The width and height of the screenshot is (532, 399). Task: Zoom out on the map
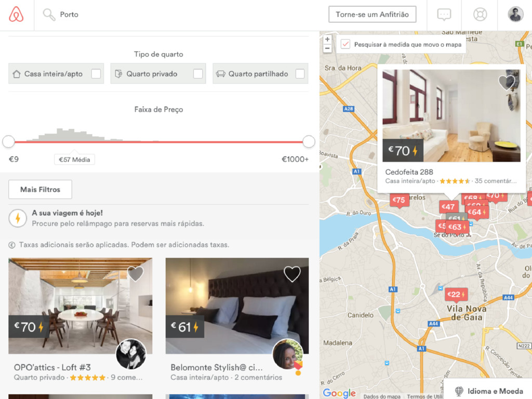(x=327, y=48)
